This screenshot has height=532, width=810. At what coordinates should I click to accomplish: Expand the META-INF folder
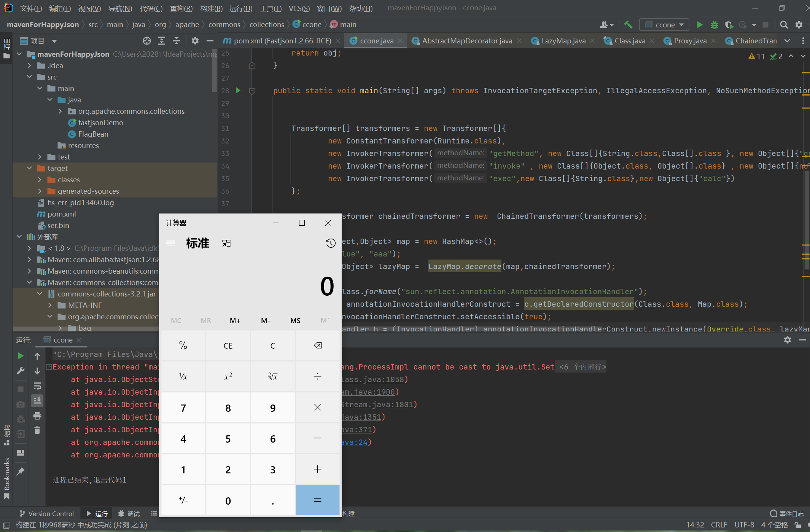point(50,305)
